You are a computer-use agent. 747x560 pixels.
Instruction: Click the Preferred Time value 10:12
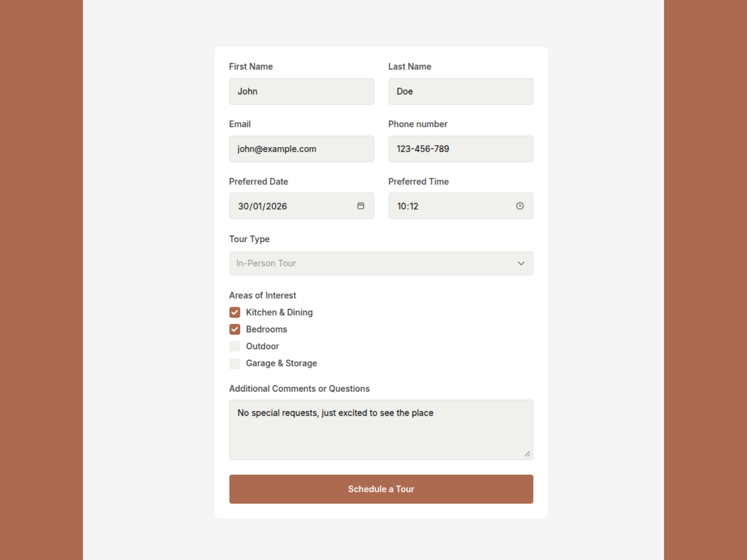coord(408,206)
